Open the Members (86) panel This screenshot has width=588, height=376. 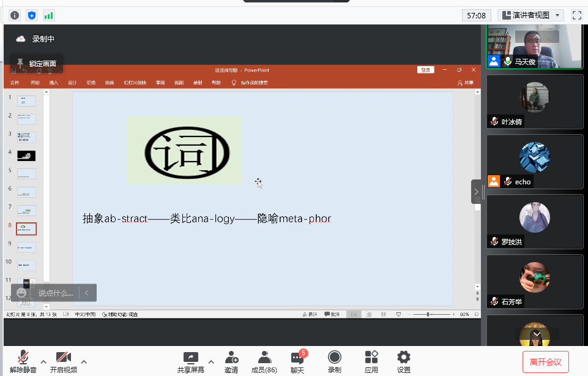[264, 358]
